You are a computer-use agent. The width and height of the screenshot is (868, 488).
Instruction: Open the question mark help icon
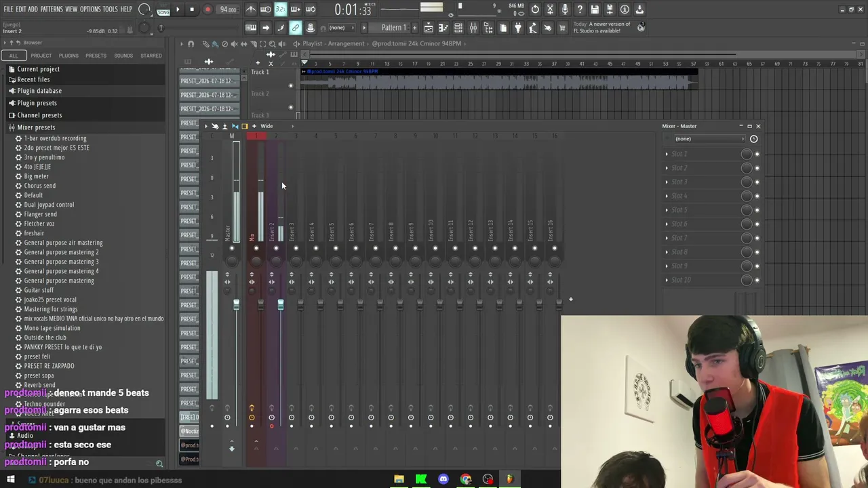(580, 9)
